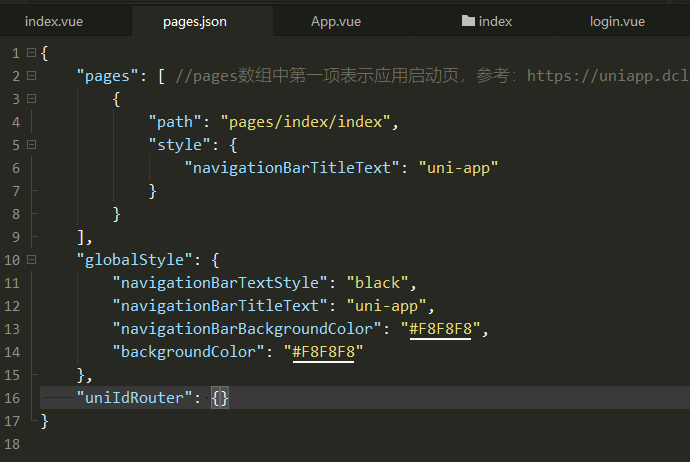Click the "pages" key on line 2
This screenshot has height=462, width=690.
(x=107, y=76)
